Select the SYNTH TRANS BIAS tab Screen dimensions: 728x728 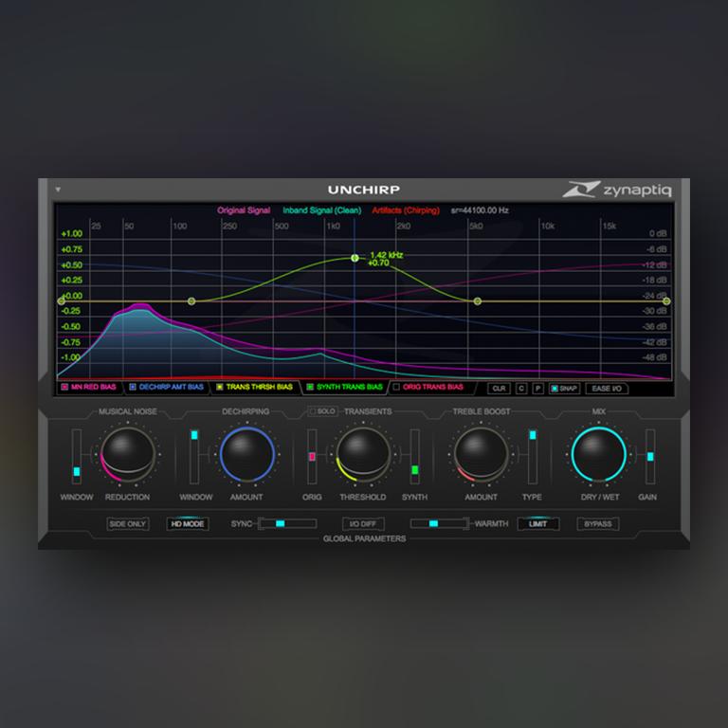point(345,387)
